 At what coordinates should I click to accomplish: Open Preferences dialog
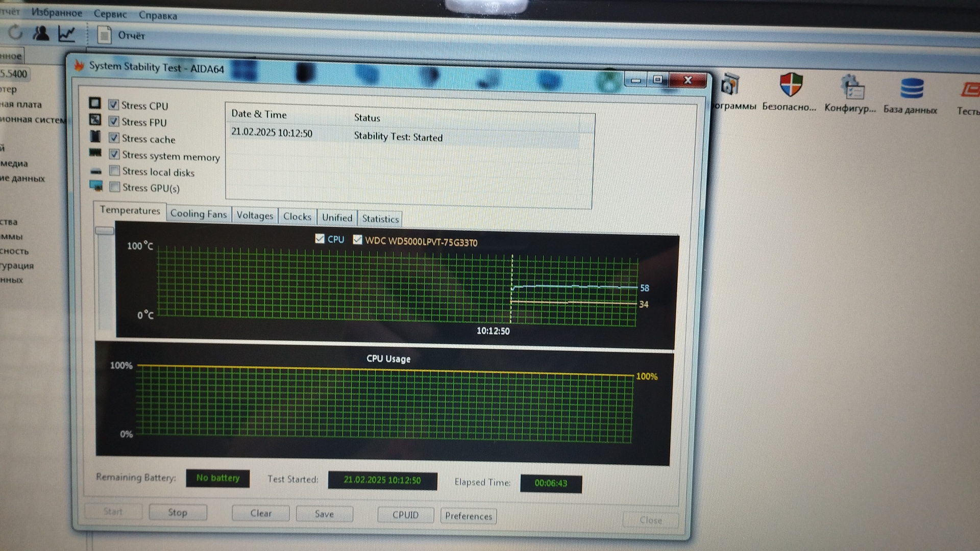(469, 516)
